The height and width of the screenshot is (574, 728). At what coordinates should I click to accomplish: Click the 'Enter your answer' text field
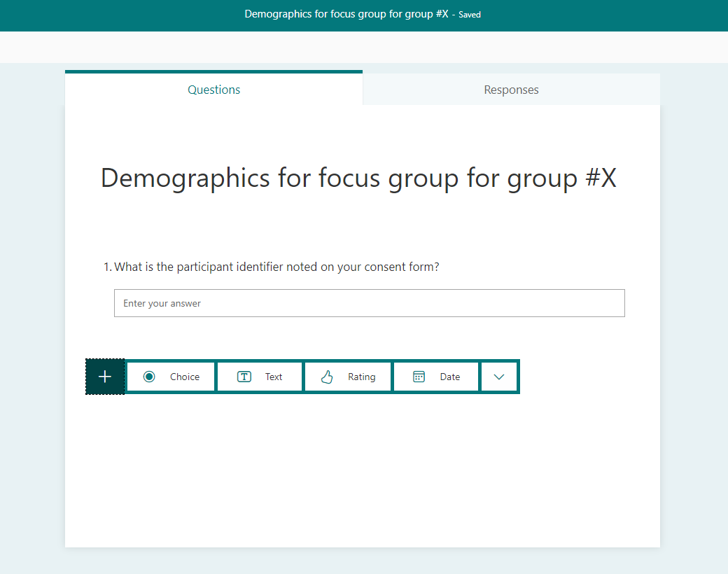click(x=369, y=303)
